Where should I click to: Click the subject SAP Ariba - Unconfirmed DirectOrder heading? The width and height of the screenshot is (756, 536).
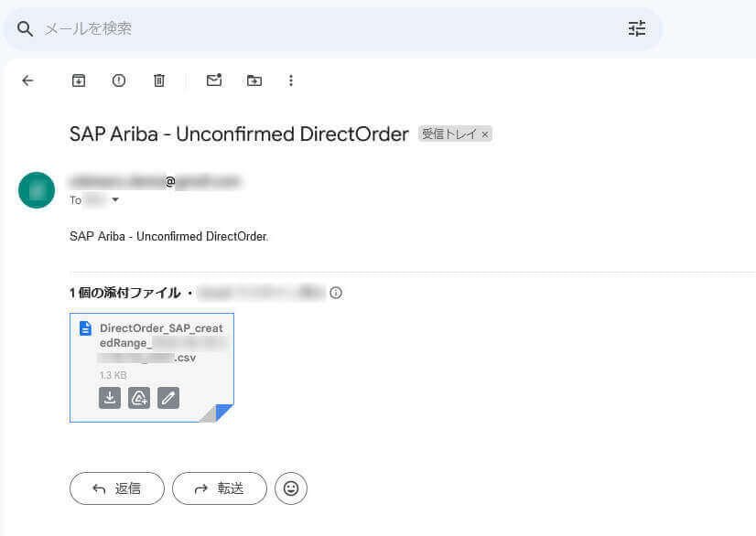tap(239, 134)
